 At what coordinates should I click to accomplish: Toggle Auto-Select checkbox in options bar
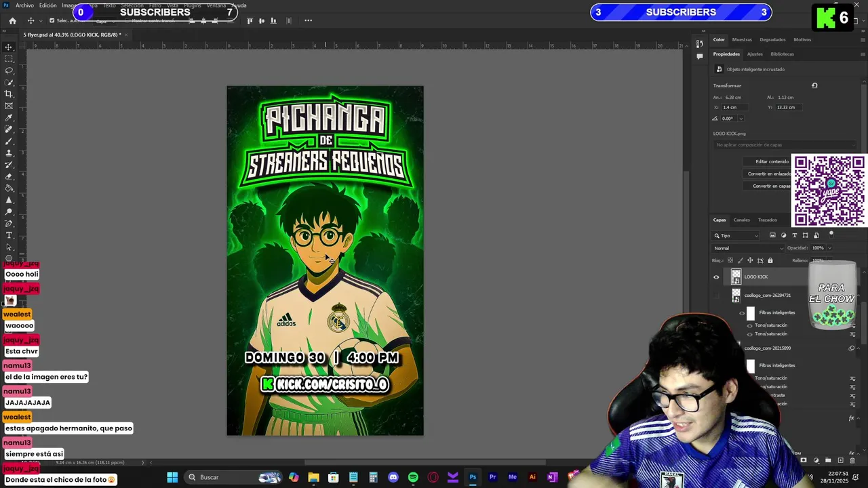[52, 20]
